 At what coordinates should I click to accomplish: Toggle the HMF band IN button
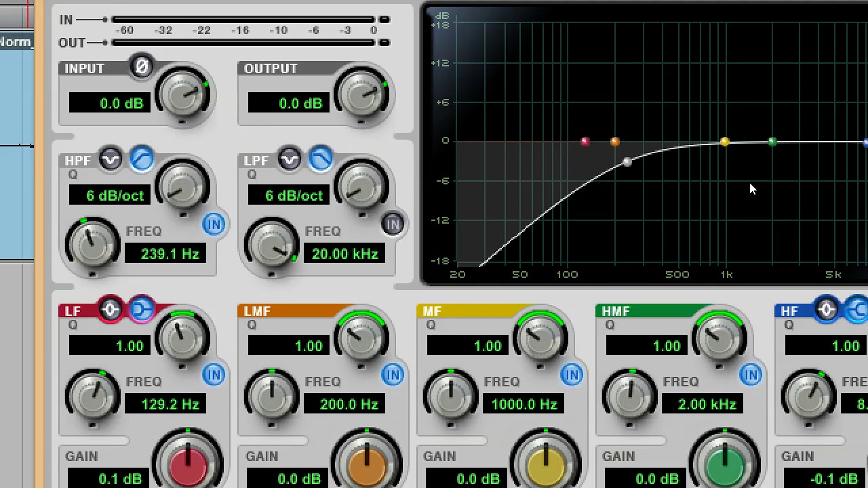[x=751, y=375]
